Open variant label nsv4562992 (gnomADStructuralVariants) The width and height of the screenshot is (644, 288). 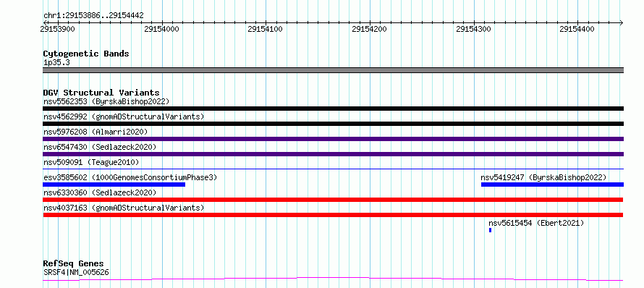tap(124, 117)
